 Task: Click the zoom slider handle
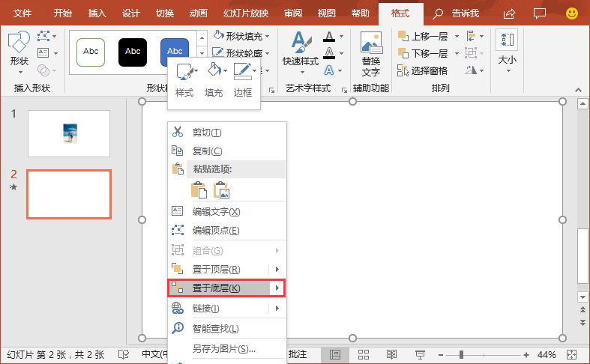[461, 354]
